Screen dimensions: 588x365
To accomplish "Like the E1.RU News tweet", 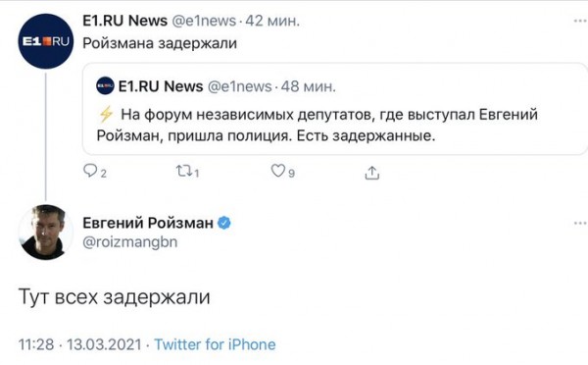I will tap(278, 171).
